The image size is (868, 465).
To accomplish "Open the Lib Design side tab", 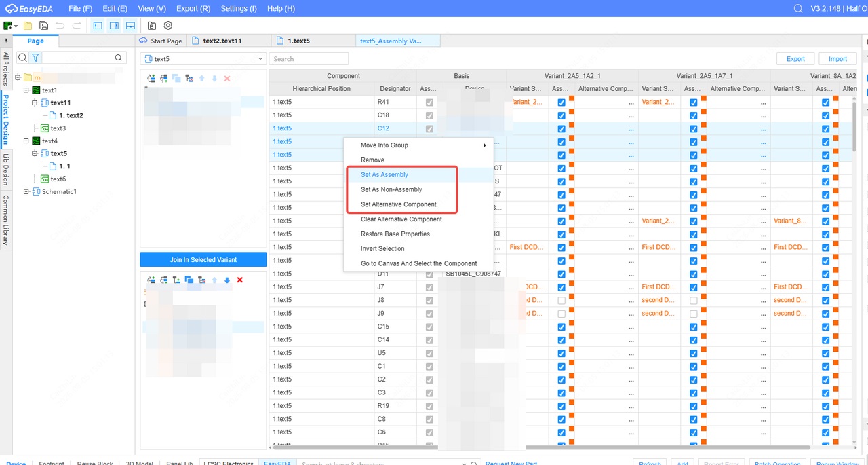I will pyautogui.click(x=6, y=170).
